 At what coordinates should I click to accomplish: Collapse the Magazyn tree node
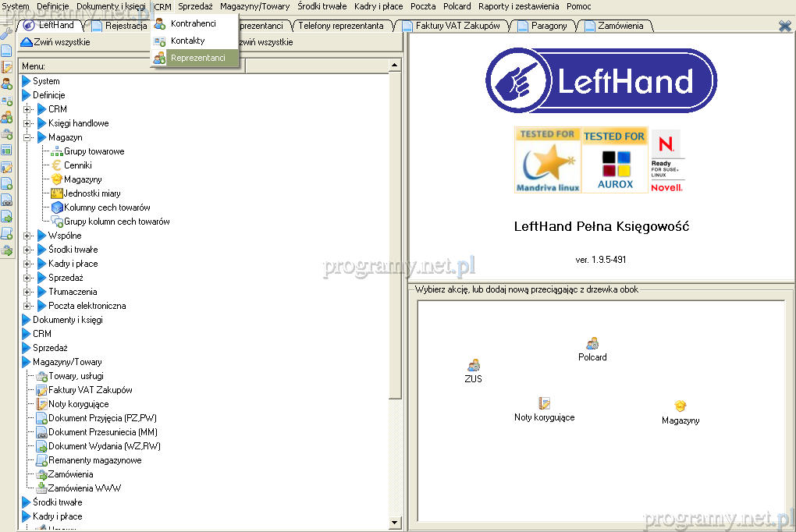28,137
